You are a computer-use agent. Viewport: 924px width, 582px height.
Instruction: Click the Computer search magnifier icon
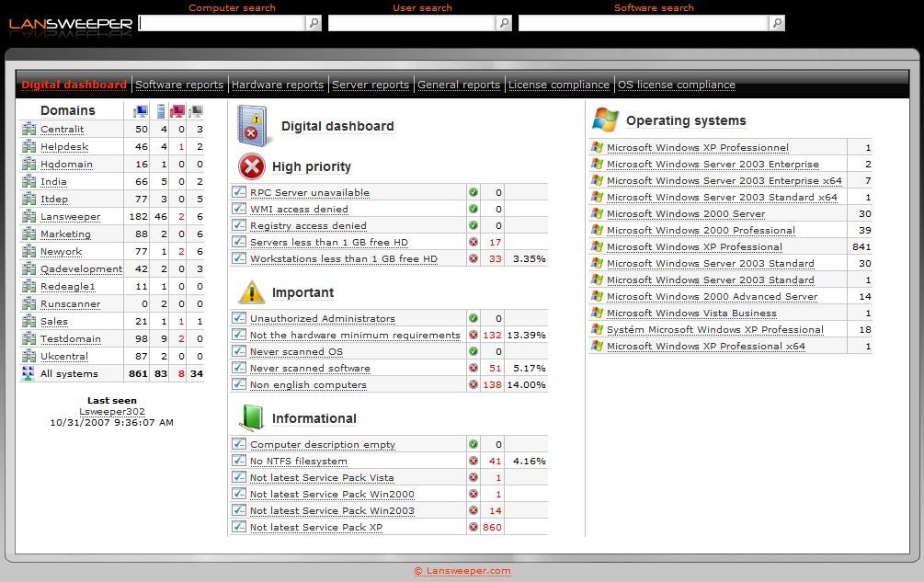[314, 23]
